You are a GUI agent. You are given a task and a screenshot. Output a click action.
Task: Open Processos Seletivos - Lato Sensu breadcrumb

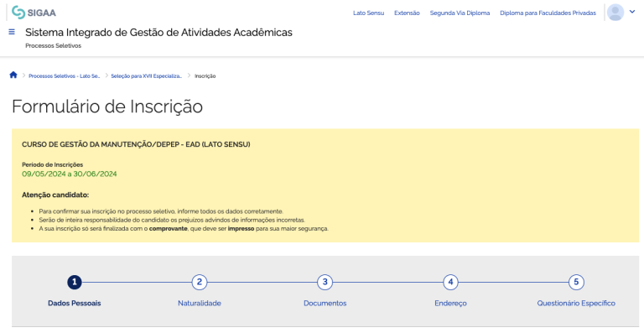64,76
